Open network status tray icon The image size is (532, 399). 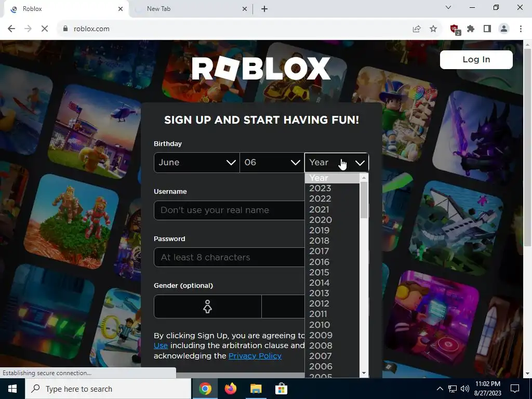[453, 389]
